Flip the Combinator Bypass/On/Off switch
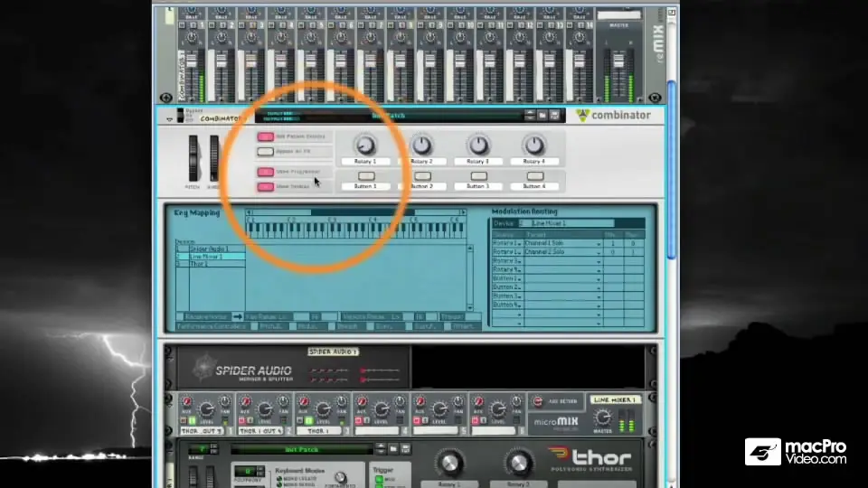The height and width of the screenshot is (488, 868). pyautogui.click(x=181, y=115)
